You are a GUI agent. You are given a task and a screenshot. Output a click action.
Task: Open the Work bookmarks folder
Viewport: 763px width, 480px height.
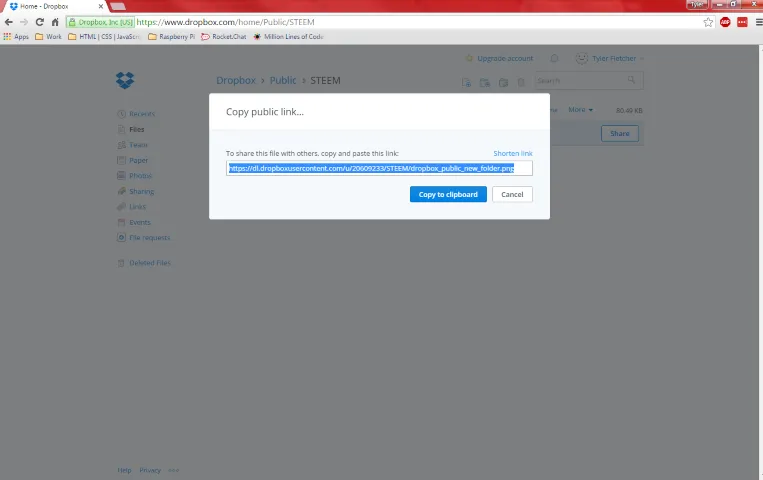48,37
